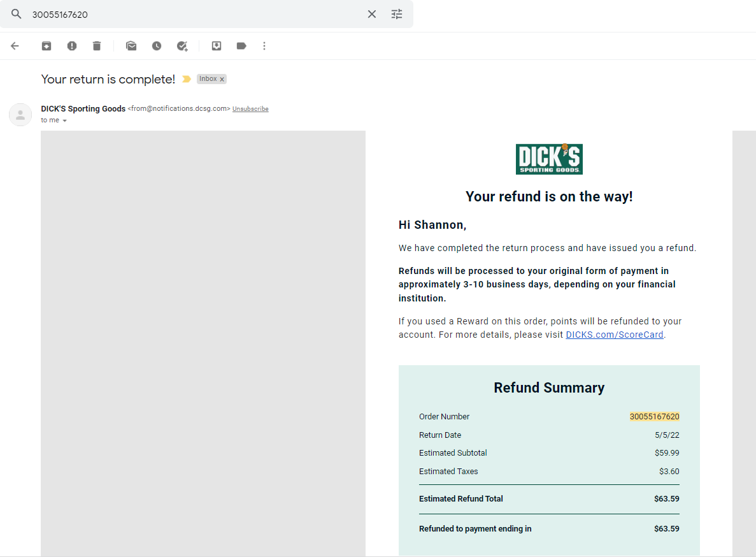This screenshot has height=557, width=756.
Task: Snooze this email with the clock icon
Action: point(157,46)
